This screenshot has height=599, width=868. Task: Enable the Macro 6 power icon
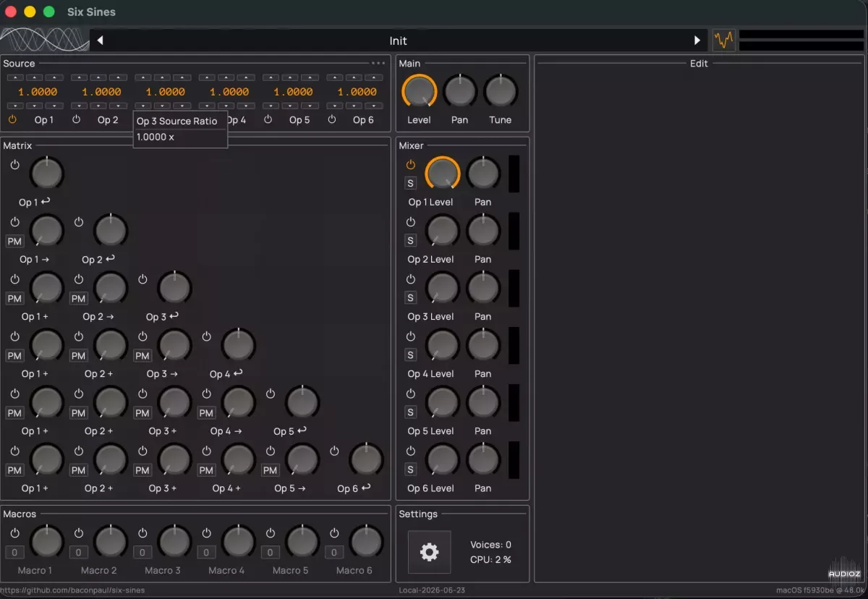click(x=334, y=532)
